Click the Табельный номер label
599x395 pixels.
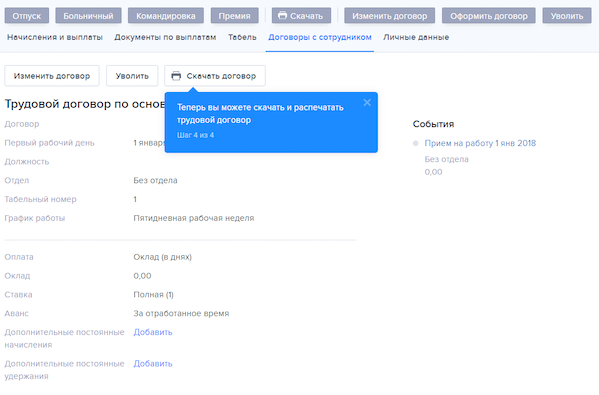(40, 199)
